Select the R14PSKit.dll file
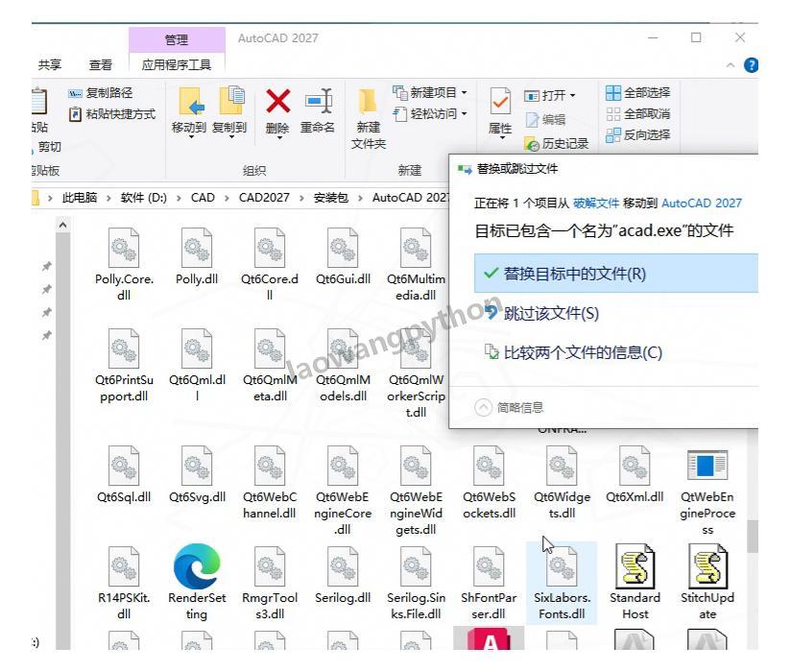The width and height of the screenshot is (790, 672). pos(124,584)
